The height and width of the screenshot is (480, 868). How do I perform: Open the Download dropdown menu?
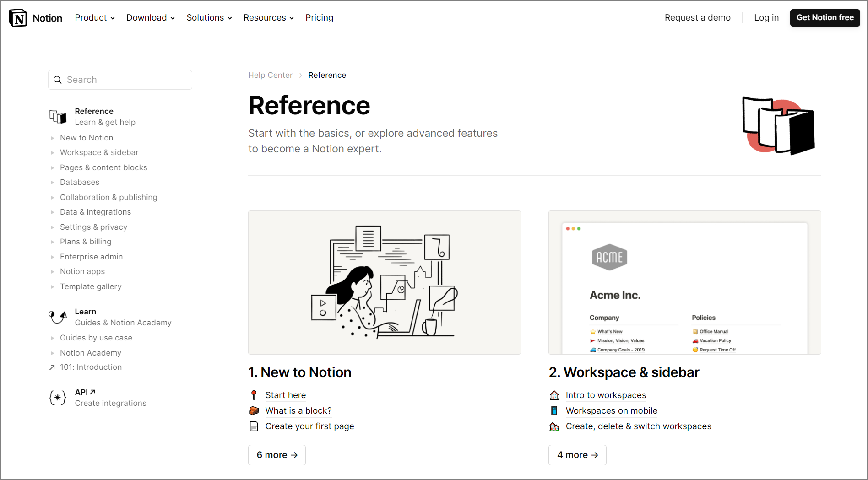151,17
